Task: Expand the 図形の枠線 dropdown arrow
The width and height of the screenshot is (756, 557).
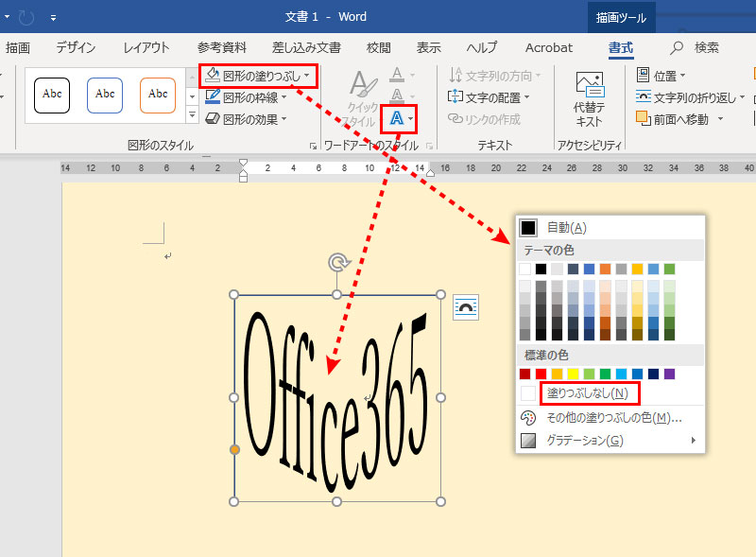Action: 284,97
